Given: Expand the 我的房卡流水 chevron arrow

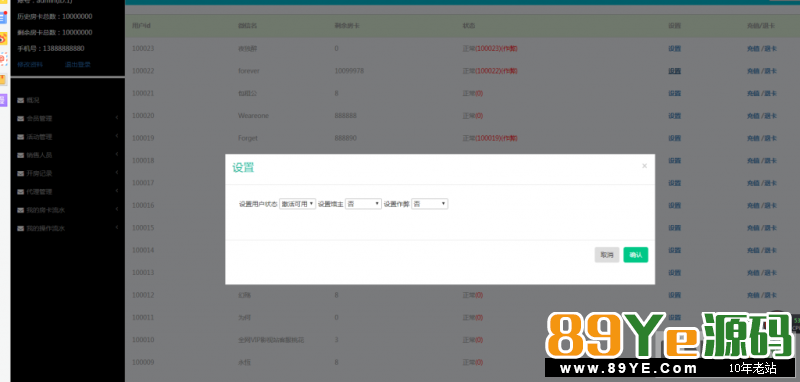Looking at the screenshot, I should (x=117, y=210).
